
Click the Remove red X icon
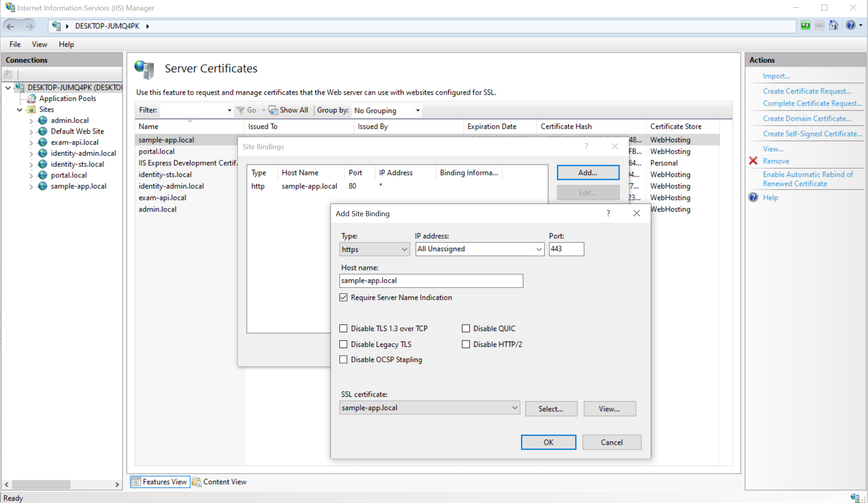click(753, 161)
